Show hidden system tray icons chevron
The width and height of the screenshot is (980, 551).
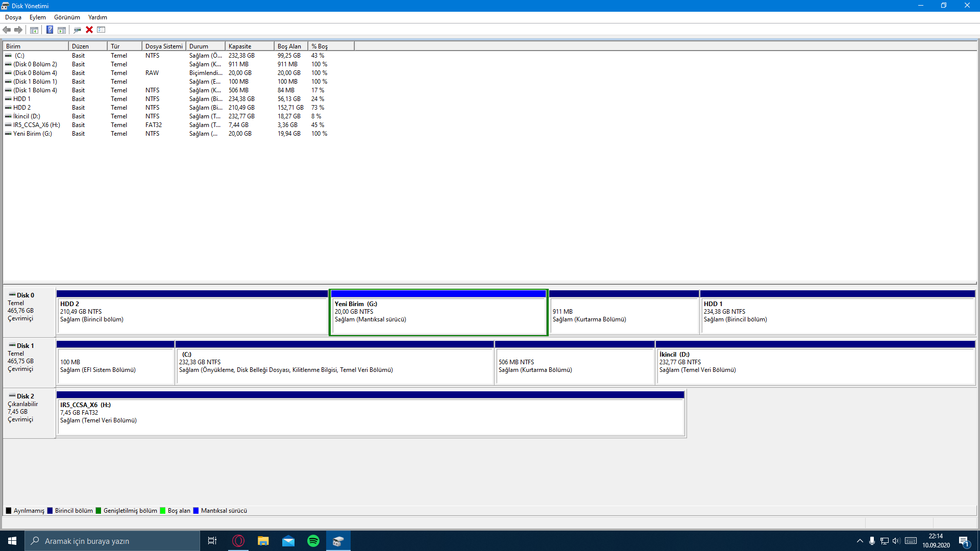click(860, 541)
